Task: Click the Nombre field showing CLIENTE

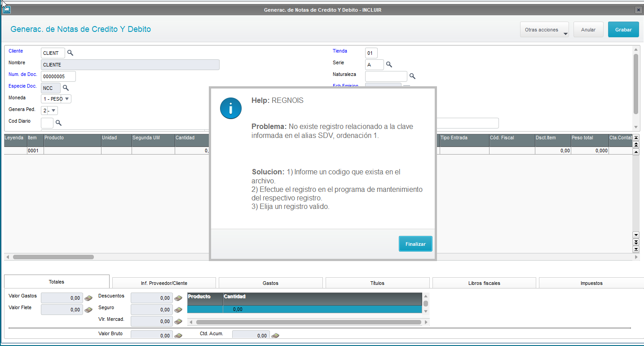Action: [130, 65]
